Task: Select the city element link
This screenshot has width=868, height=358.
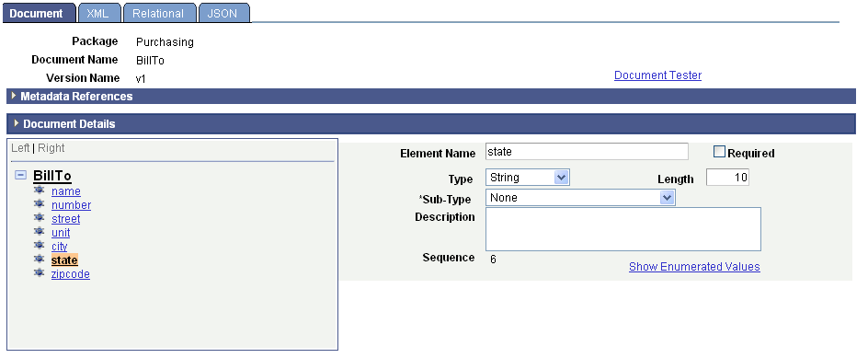Action: coord(59,247)
